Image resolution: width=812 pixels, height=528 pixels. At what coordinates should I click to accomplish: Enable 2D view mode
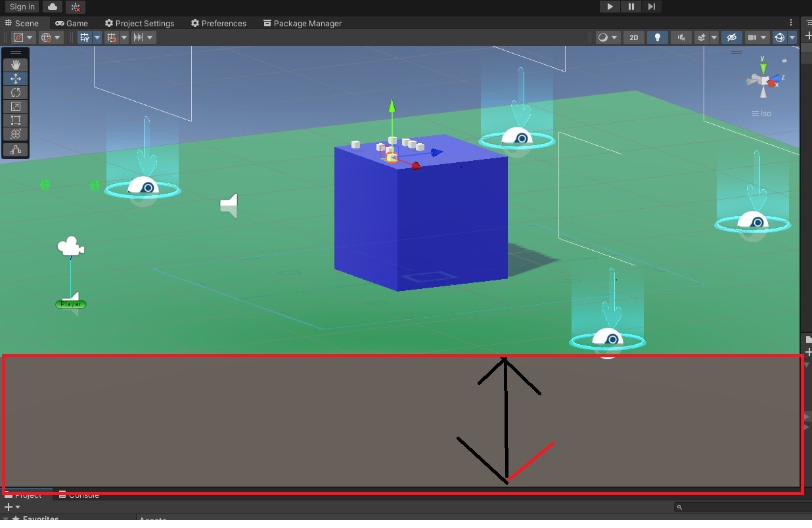point(633,37)
